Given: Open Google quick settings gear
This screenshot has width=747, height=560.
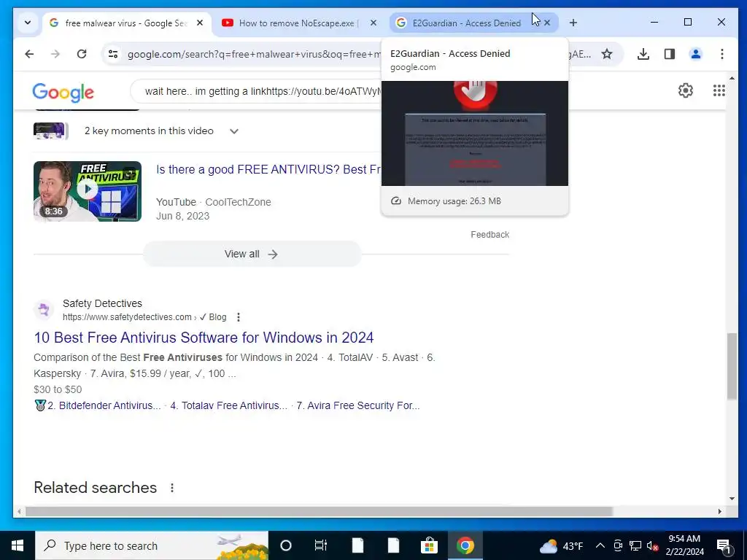Looking at the screenshot, I should (x=685, y=90).
